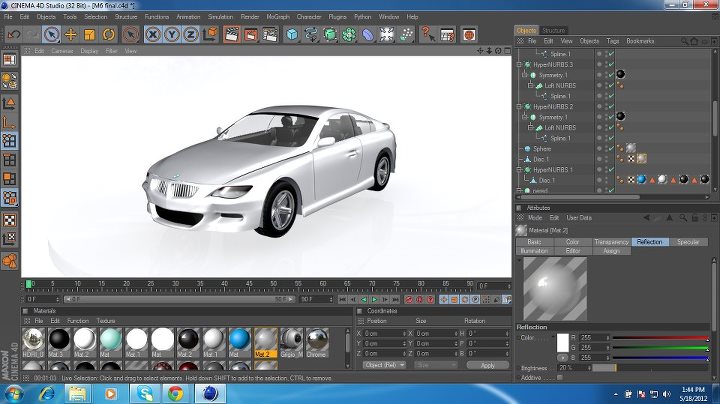Open the HyperNURBS generator icon
The image size is (720, 404).
coord(330,34)
